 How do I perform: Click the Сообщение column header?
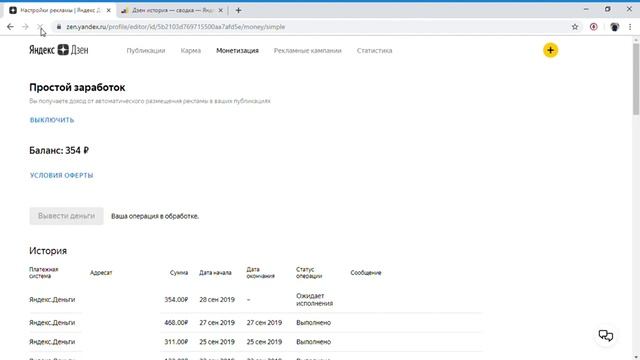tap(366, 273)
